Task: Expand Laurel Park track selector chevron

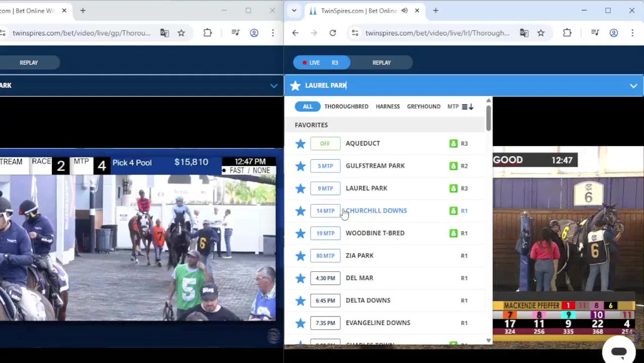Action: coord(633,86)
